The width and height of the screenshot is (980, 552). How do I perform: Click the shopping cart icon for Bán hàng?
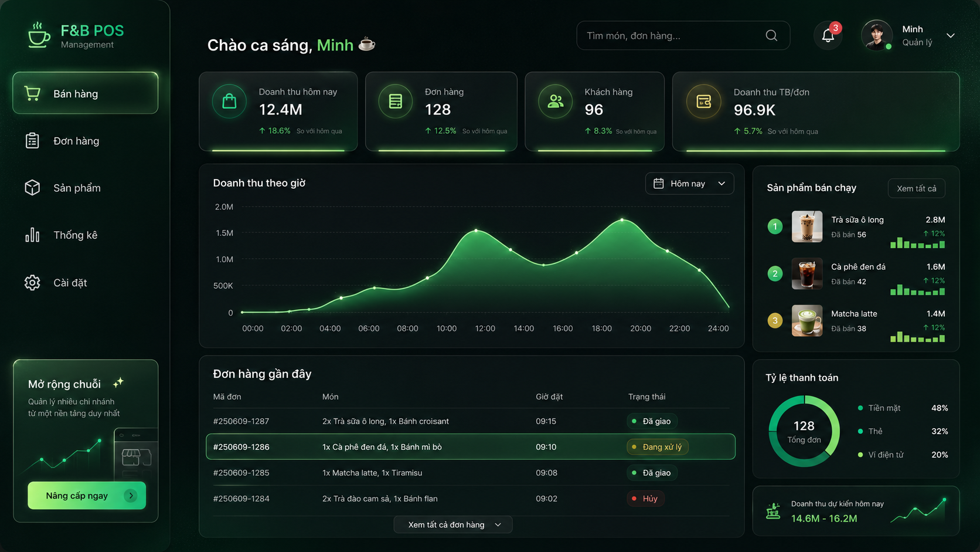tap(33, 93)
